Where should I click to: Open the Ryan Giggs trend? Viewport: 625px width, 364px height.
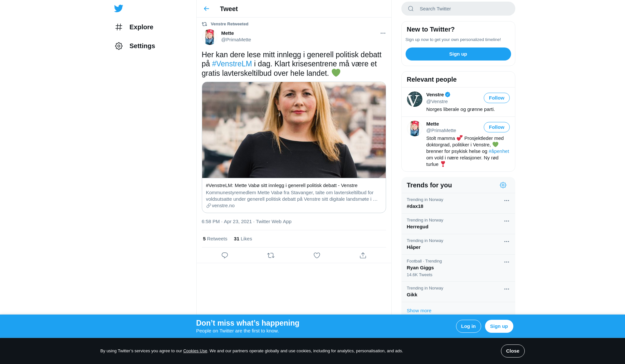pos(458,268)
